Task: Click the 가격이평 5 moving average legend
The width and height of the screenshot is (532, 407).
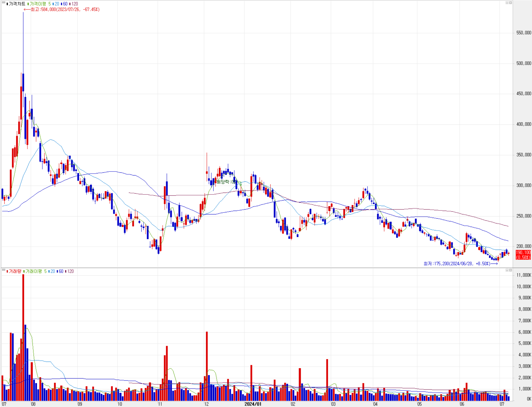Action: [40, 4]
